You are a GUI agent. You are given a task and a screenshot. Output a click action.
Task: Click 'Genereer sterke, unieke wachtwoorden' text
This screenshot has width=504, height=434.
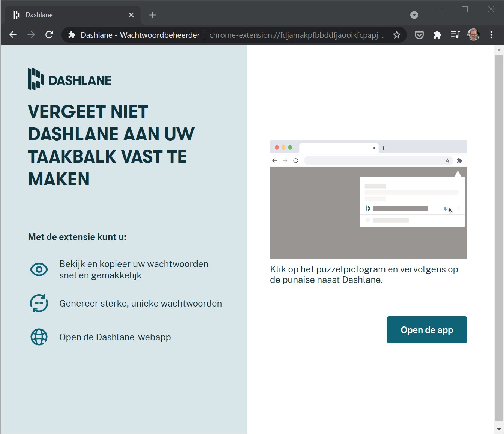[141, 303]
